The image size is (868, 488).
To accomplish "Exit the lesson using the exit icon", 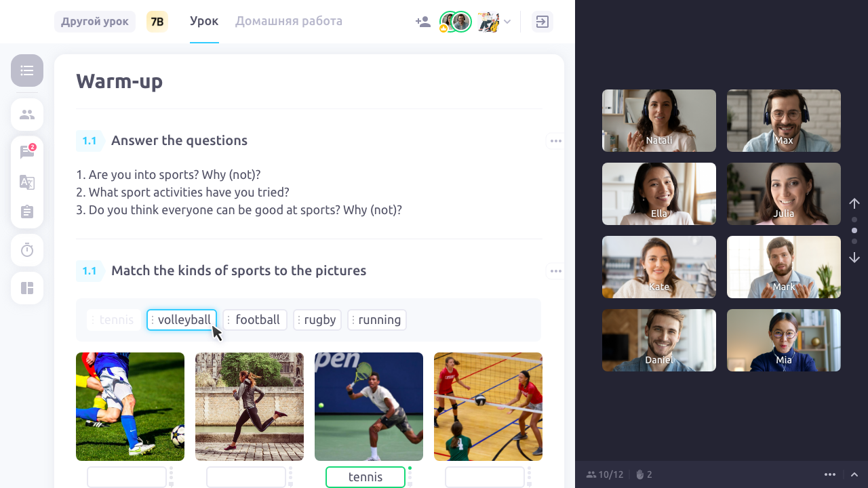I will point(542,22).
